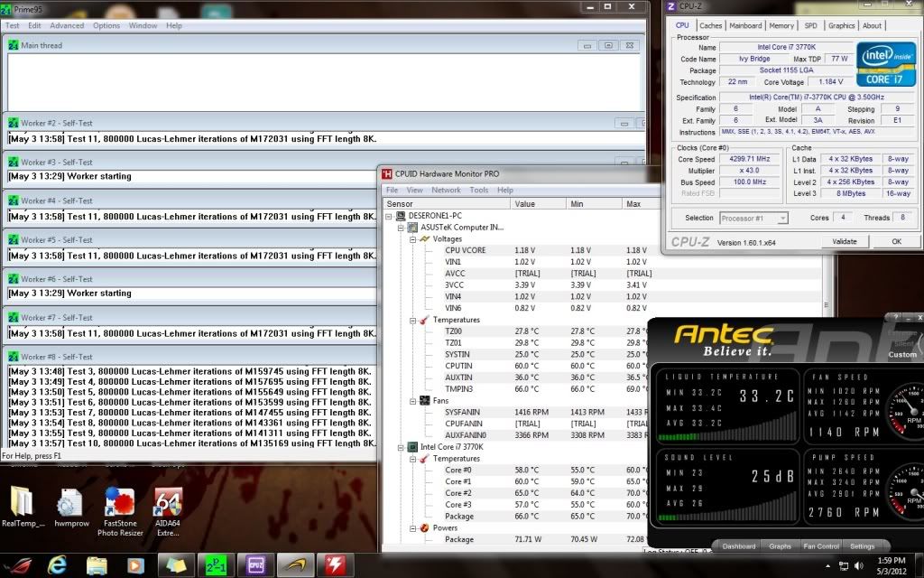Open the Advanced menu in Prime95

pyautogui.click(x=67, y=26)
